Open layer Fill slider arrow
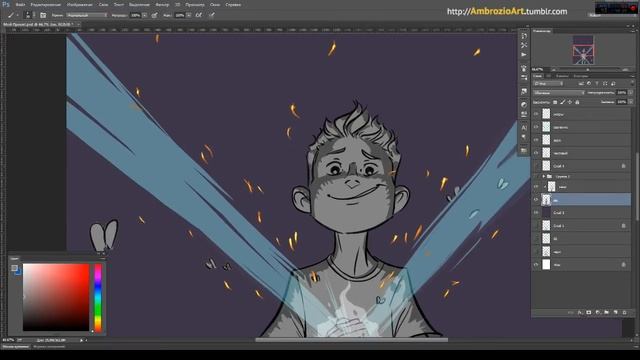This screenshot has height=360, width=640. 631,102
